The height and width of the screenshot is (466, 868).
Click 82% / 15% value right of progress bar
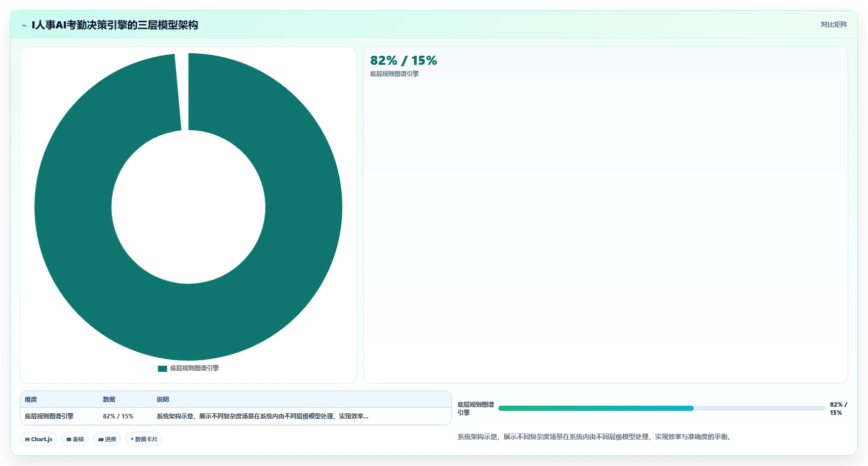pyautogui.click(x=838, y=409)
